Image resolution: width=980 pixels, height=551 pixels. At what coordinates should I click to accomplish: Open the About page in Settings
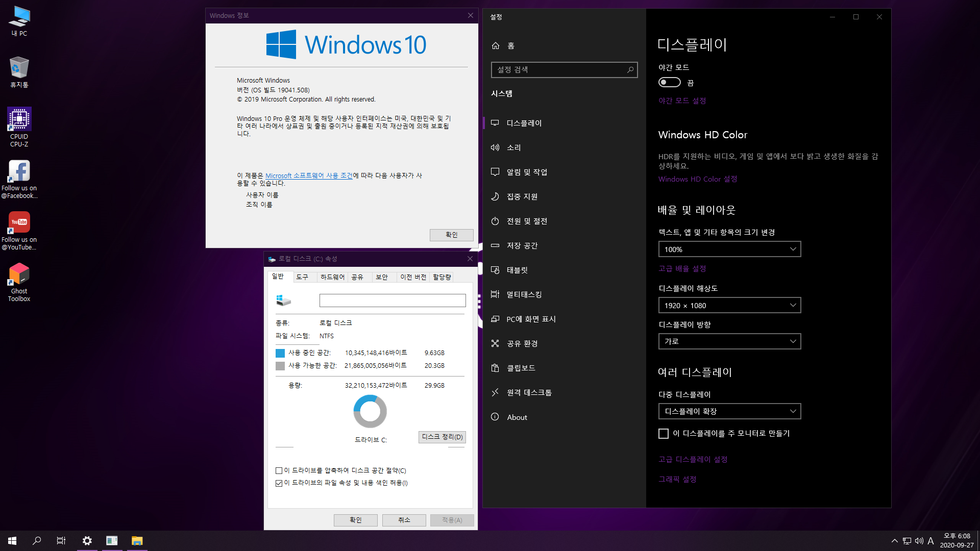(517, 417)
